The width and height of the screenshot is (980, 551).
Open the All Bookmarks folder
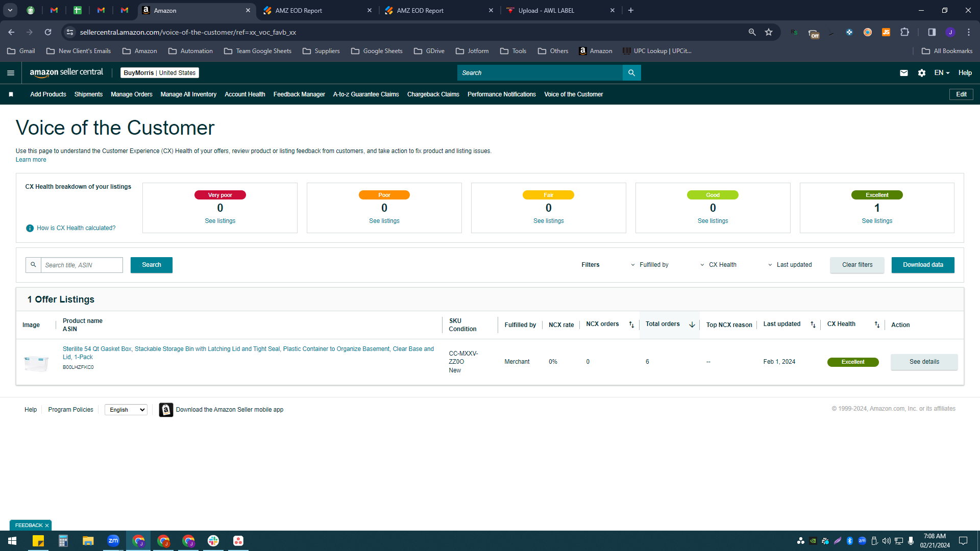tap(947, 51)
